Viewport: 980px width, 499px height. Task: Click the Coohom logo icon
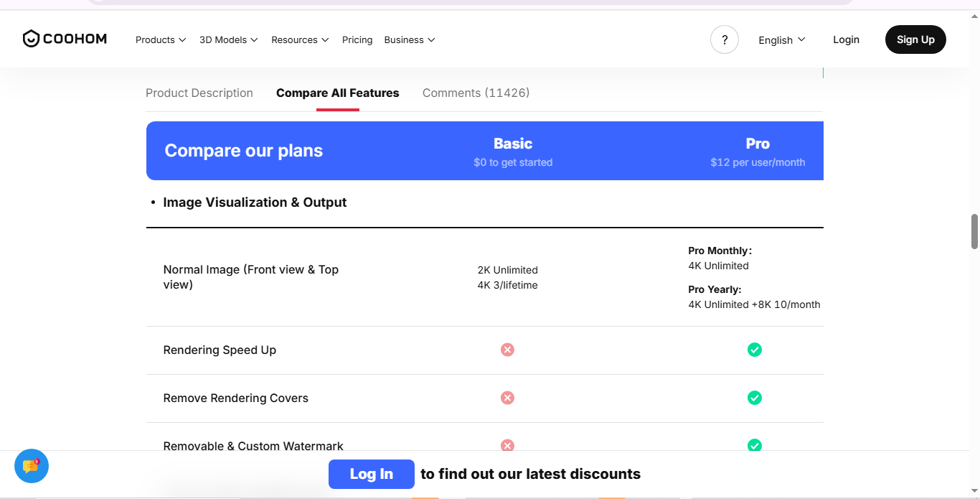tap(31, 39)
